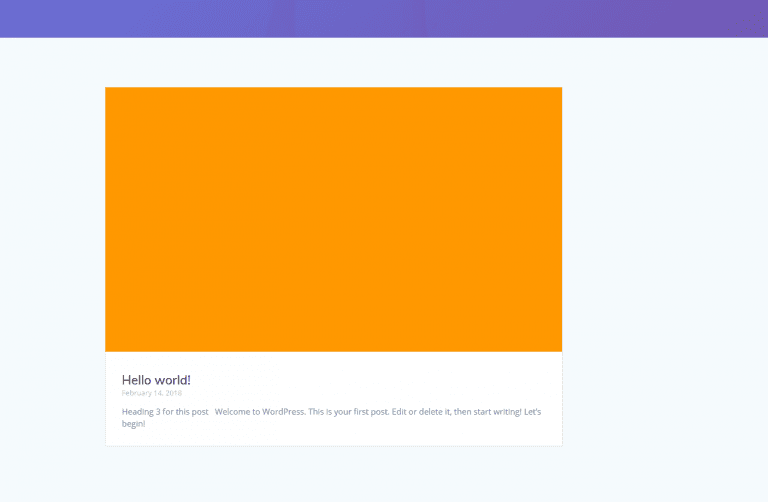Click "Heading 3 for this post" excerpt text
Viewport: 768px width, 502px height.
pyautogui.click(x=165, y=412)
